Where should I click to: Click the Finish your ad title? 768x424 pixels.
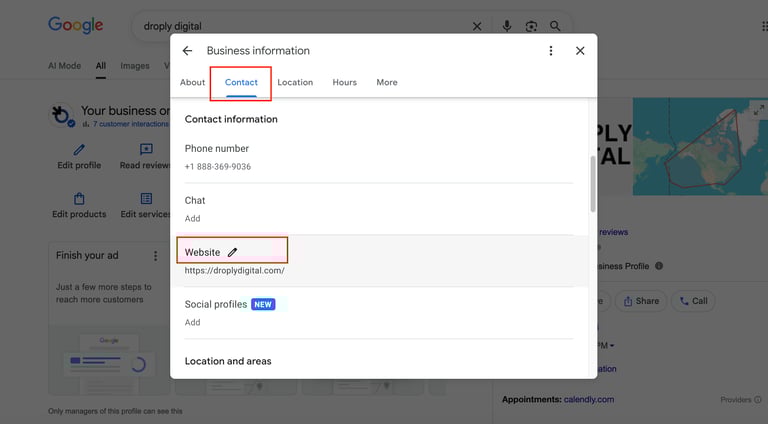click(x=87, y=256)
